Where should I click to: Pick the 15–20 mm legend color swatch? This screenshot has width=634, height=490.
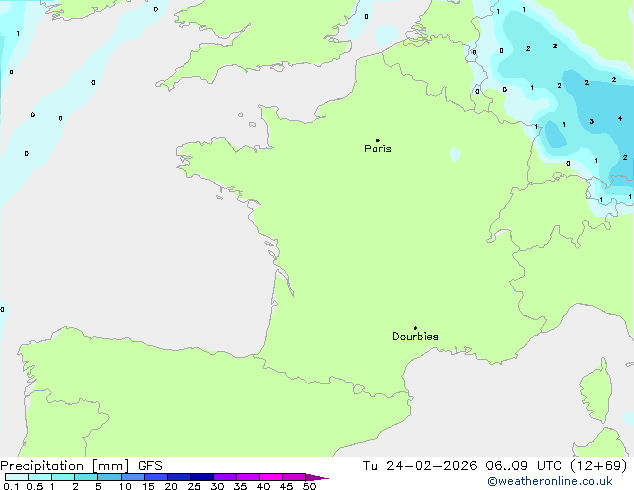pyautogui.click(x=156, y=477)
